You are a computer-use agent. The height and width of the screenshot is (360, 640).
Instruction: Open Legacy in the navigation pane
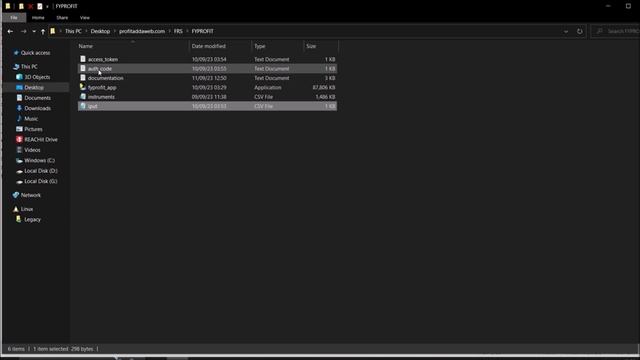(x=32, y=220)
